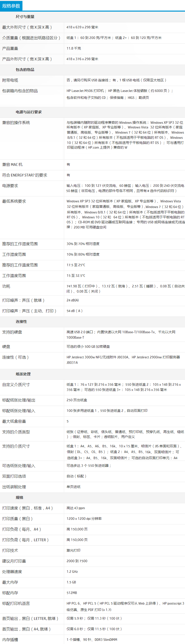Image resolution: width=185 pixels, height=644 pixels.
Task: Select the noise value 54 dB (A)
Action: (x=74, y=311)
